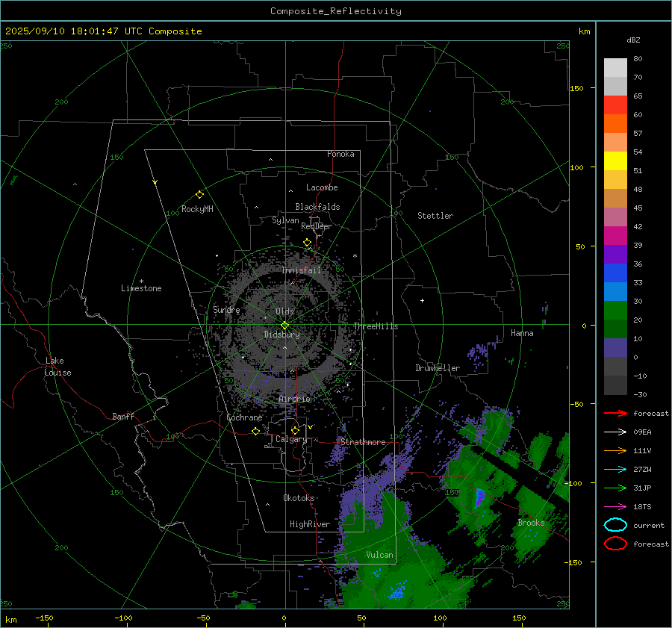Click the white 09EA arrow icon
The width and height of the screenshot is (672, 628).
[615, 432]
